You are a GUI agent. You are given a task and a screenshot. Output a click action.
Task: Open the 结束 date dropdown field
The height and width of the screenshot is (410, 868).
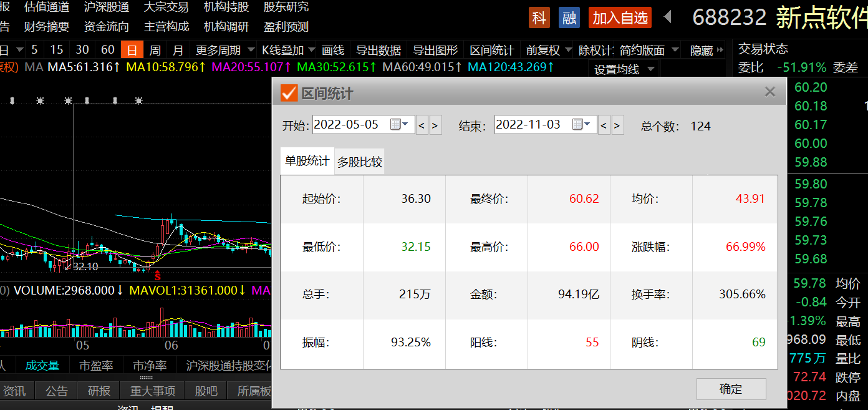546,125
